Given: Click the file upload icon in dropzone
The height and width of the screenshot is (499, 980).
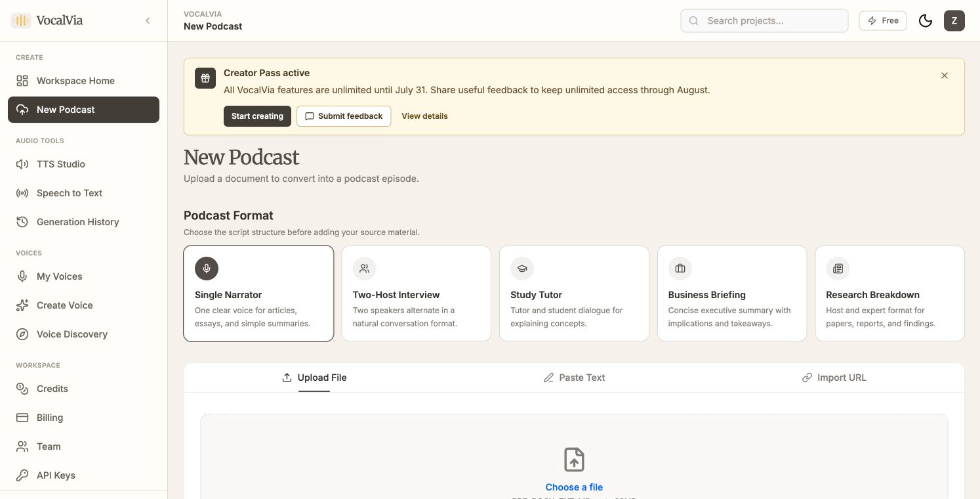Looking at the screenshot, I should coord(574,460).
